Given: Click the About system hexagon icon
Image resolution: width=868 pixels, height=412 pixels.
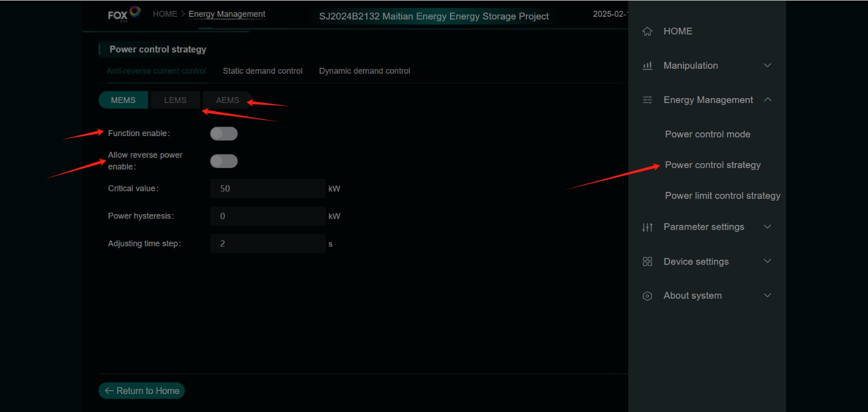Looking at the screenshot, I should point(647,296).
